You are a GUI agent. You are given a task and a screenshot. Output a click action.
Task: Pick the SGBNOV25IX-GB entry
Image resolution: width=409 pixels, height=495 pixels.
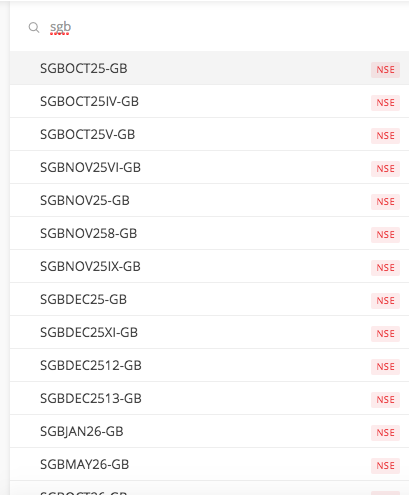click(209, 266)
